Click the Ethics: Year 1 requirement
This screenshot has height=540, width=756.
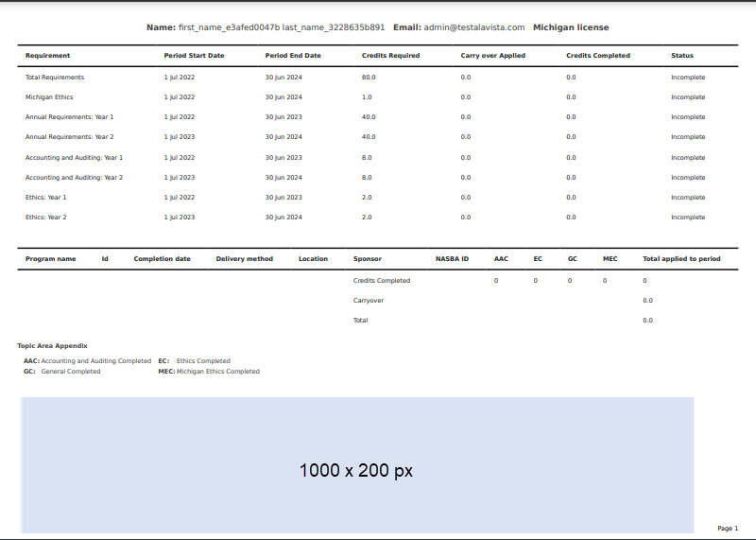45,198
